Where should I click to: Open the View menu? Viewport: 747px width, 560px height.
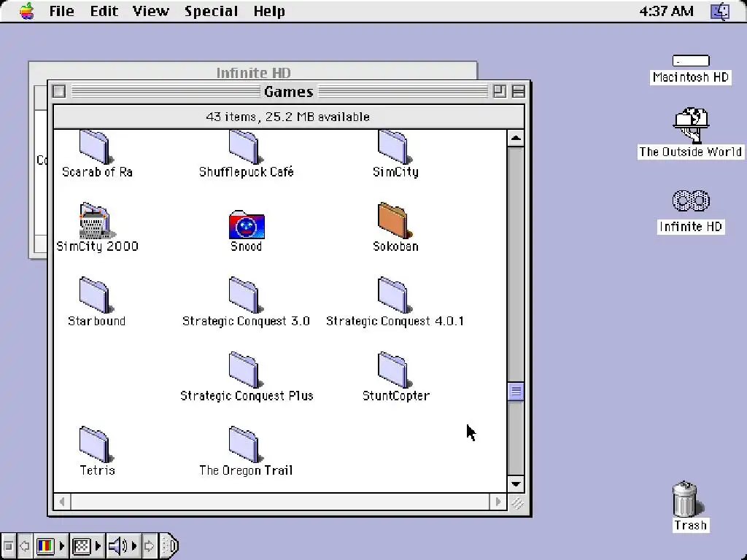[150, 11]
